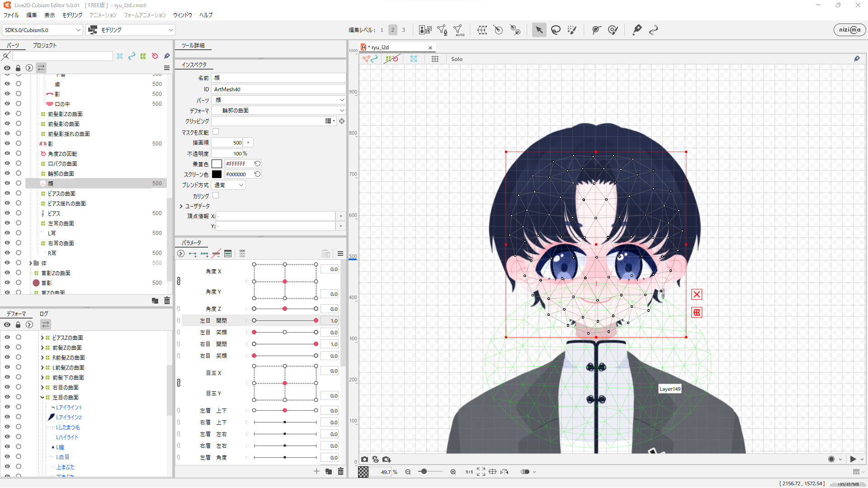The height and width of the screenshot is (488, 868).
Task: Open the ブレンド方式 通常 dropdown
Action: click(229, 185)
